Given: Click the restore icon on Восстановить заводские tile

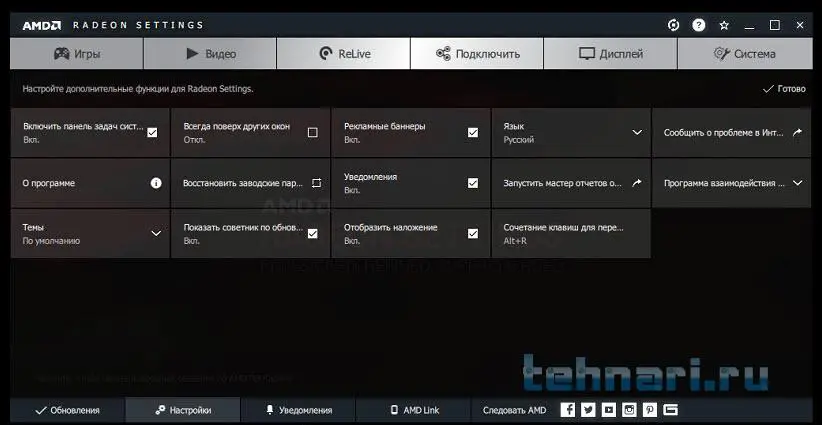Looking at the screenshot, I should tap(316, 183).
